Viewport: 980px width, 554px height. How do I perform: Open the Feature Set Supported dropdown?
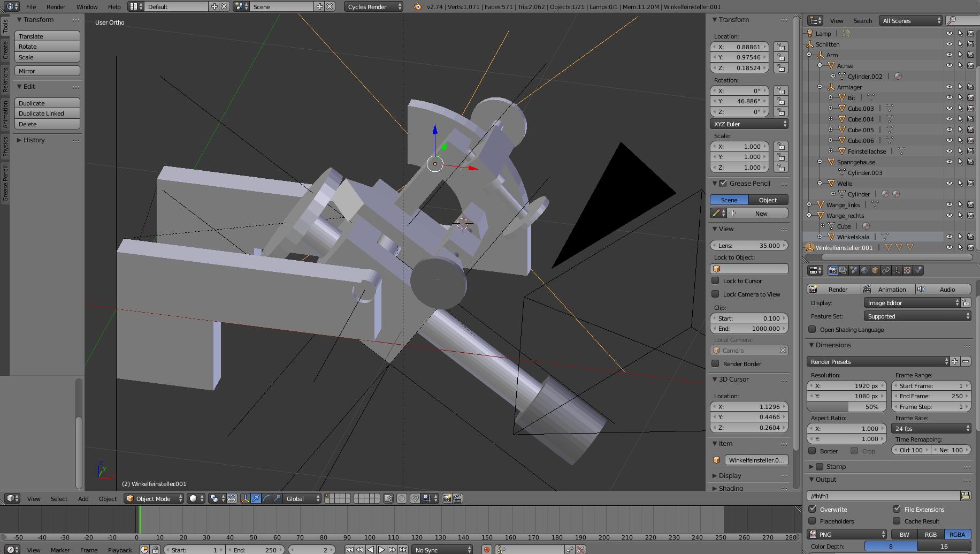tap(917, 316)
